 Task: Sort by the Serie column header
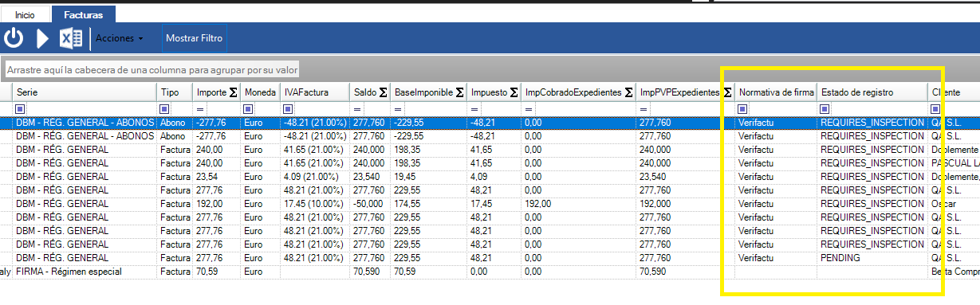[85, 92]
